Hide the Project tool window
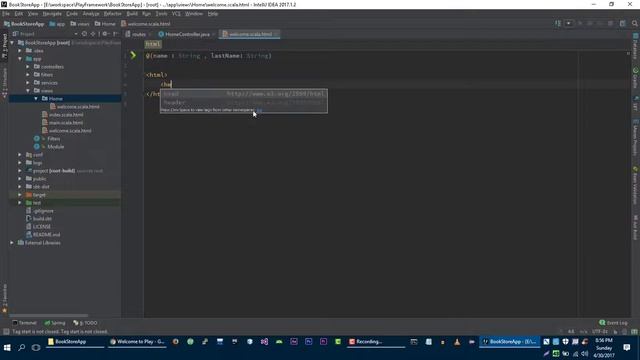The width and height of the screenshot is (640, 360). pyautogui.click(x=116, y=34)
